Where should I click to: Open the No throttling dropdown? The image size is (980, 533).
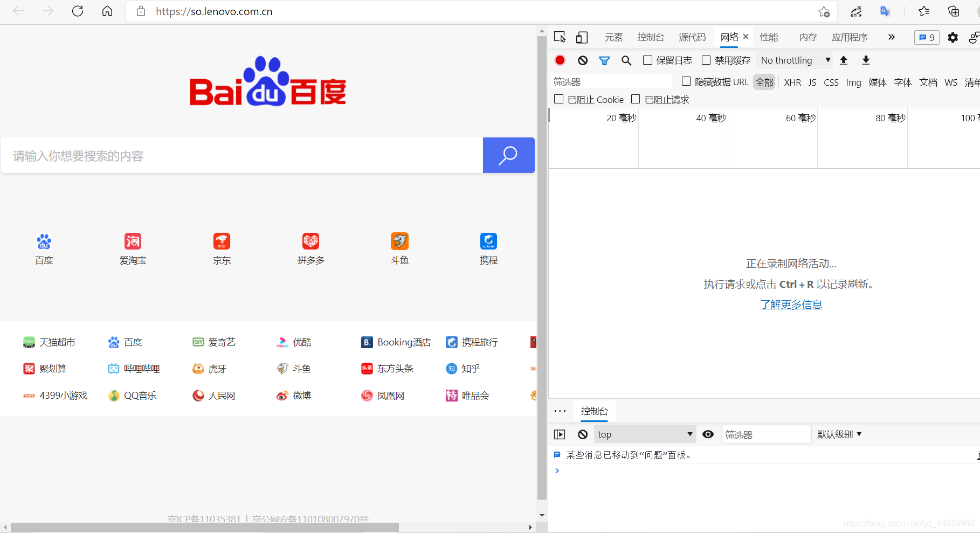pos(795,60)
